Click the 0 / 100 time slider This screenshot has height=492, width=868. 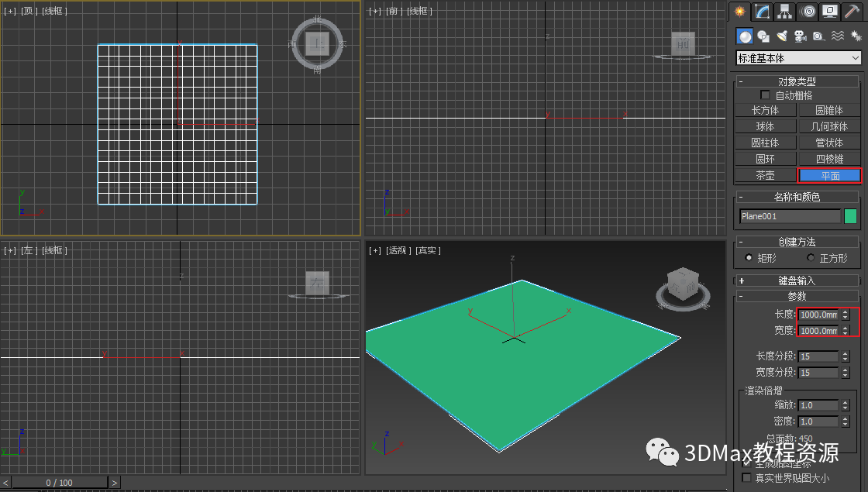pos(59,483)
